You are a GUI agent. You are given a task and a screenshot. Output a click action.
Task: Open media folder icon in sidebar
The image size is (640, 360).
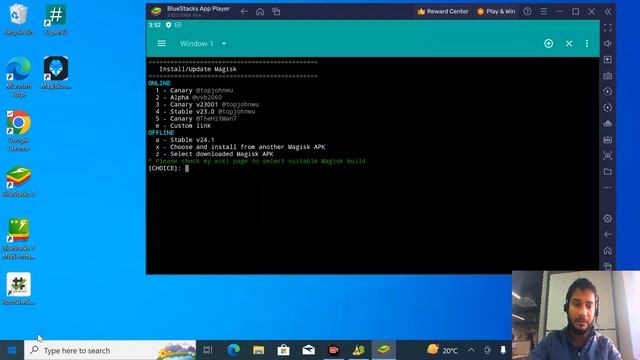click(608, 171)
